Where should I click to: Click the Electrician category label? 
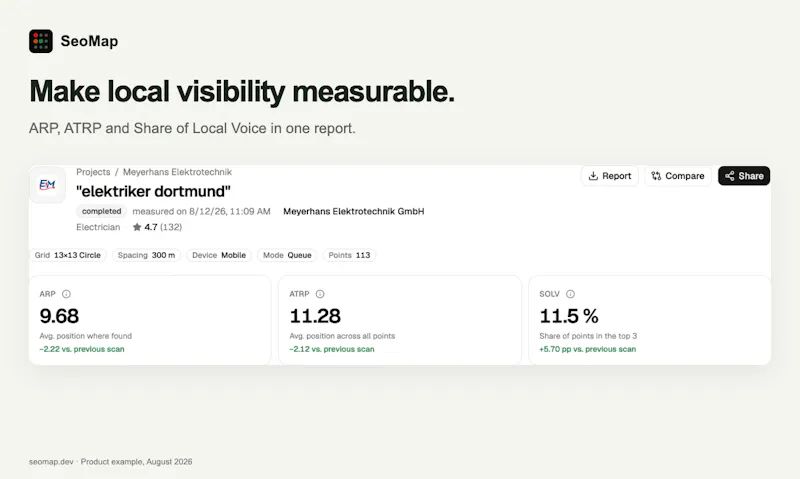tap(98, 227)
